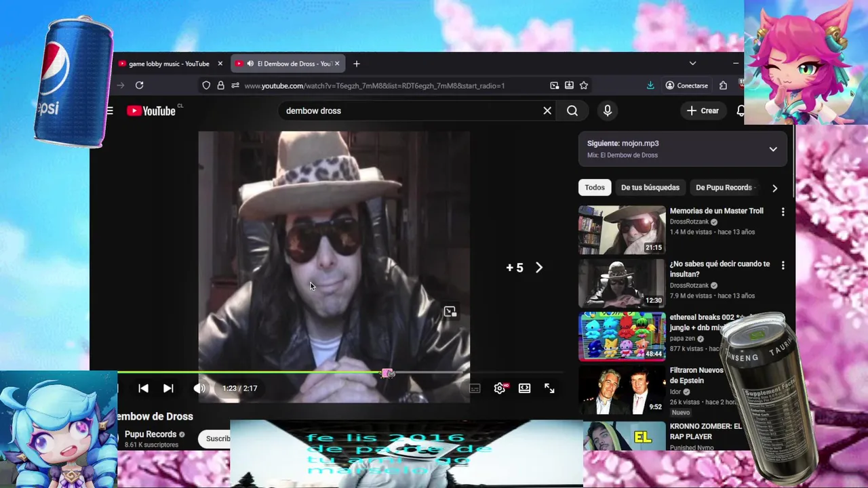This screenshot has height=488, width=868.
Task: View site security padlock information
Action: (220, 85)
